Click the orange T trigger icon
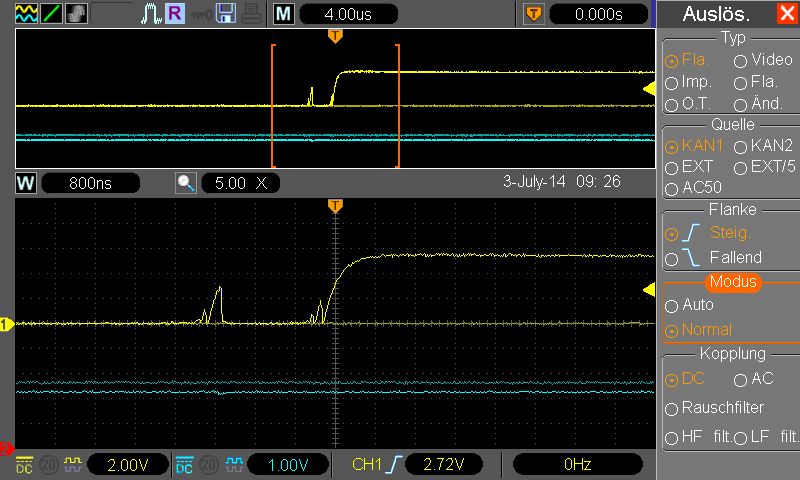The height and width of the screenshot is (480, 800). pos(534,14)
